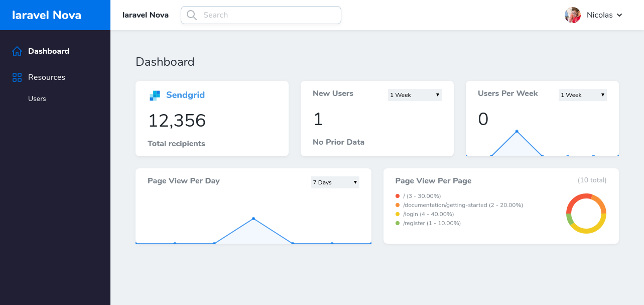Screen dimensions: 644x305
Task: Click the Resources grid icon
Action: 17,77
